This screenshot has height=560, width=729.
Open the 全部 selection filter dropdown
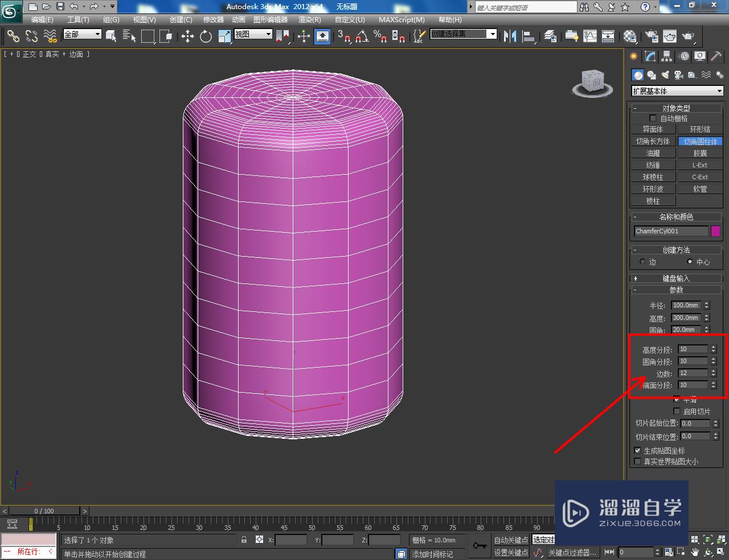pyautogui.click(x=82, y=34)
